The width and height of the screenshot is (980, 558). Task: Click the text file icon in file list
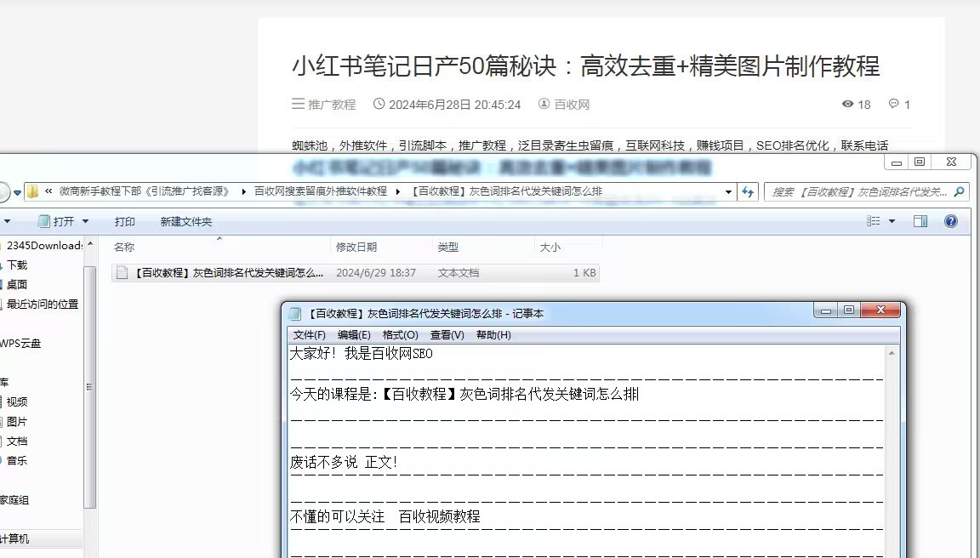click(x=122, y=272)
